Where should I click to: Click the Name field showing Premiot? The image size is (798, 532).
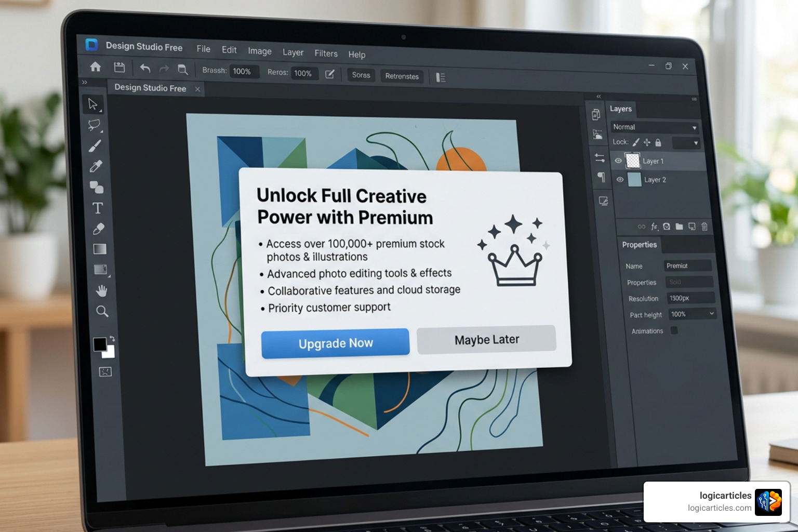pyautogui.click(x=688, y=265)
